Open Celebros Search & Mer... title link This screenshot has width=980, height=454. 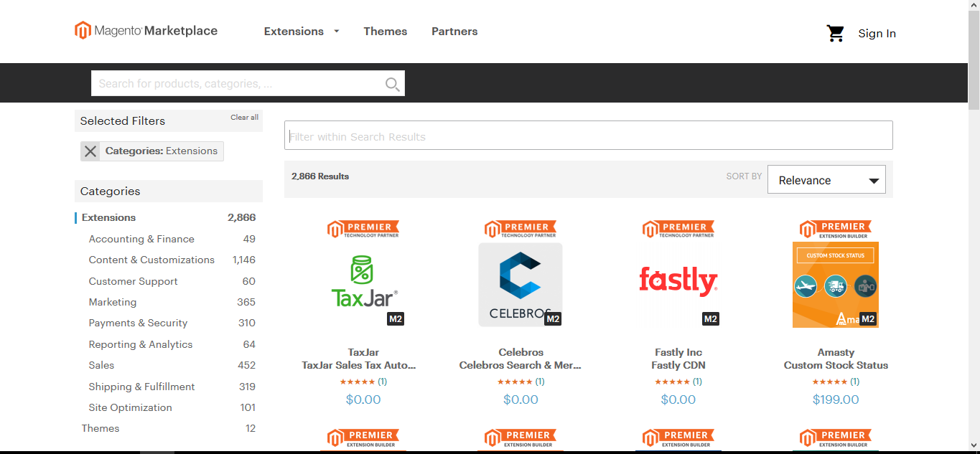click(521, 365)
